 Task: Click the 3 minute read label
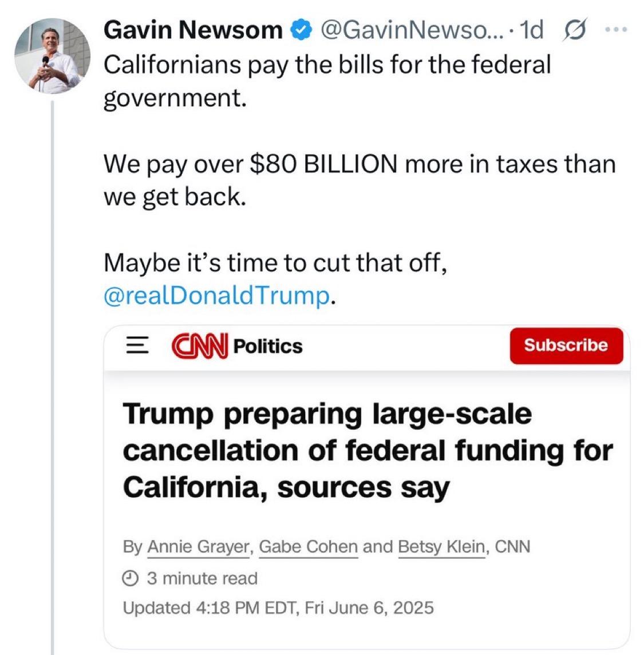point(202,579)
